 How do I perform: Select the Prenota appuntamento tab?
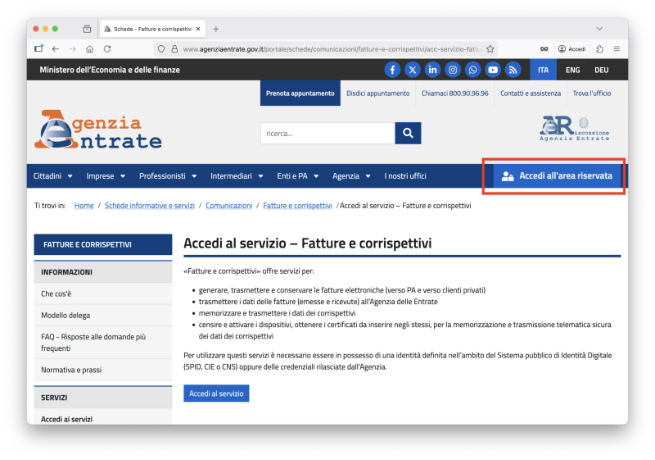coord(300,93)
